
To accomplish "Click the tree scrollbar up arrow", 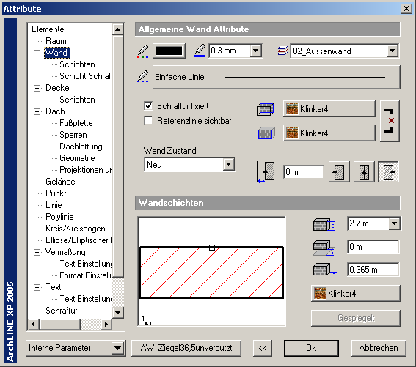I will (x=117, y=29).
